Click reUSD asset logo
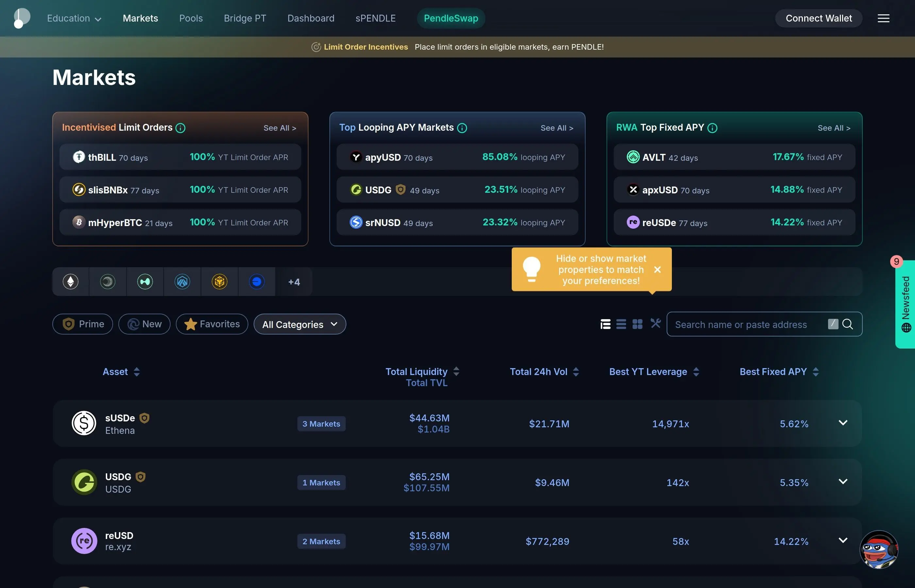Viewport: 915px width, 588px height. [84, 541]
